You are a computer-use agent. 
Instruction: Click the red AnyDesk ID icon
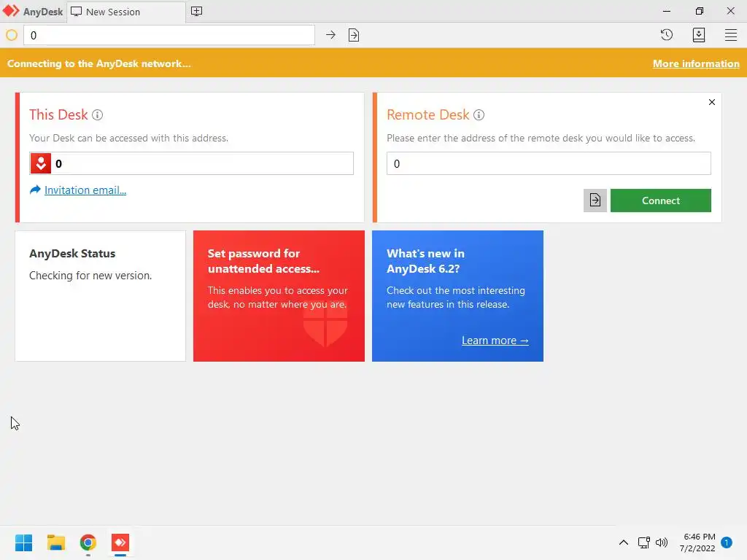tap(41, 163)
